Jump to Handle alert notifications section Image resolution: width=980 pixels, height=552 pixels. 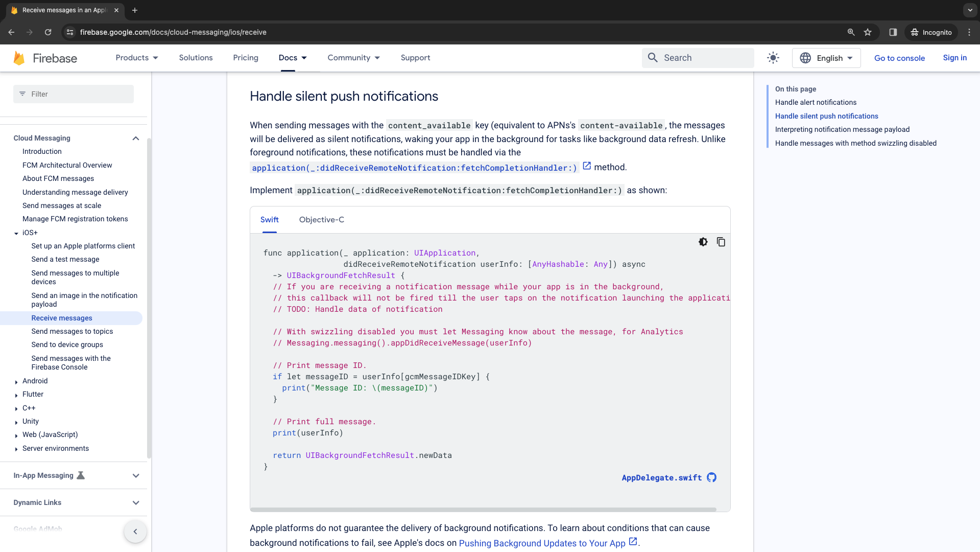[816, 102]
